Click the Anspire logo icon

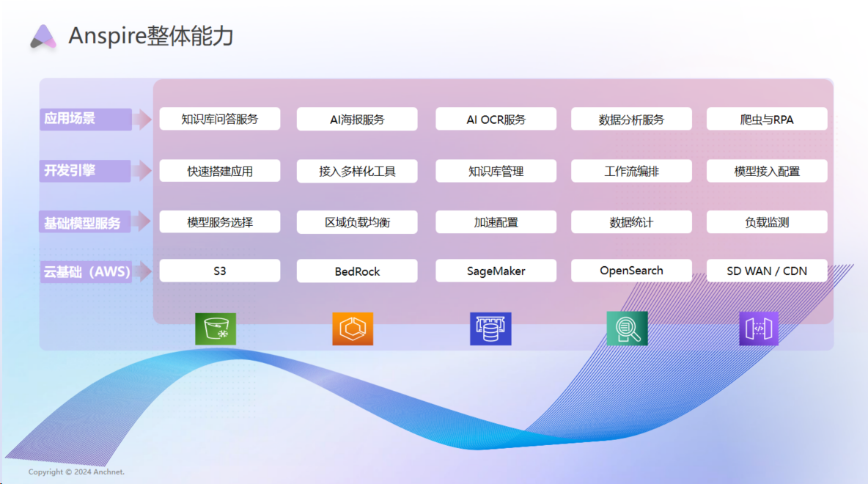42,35
